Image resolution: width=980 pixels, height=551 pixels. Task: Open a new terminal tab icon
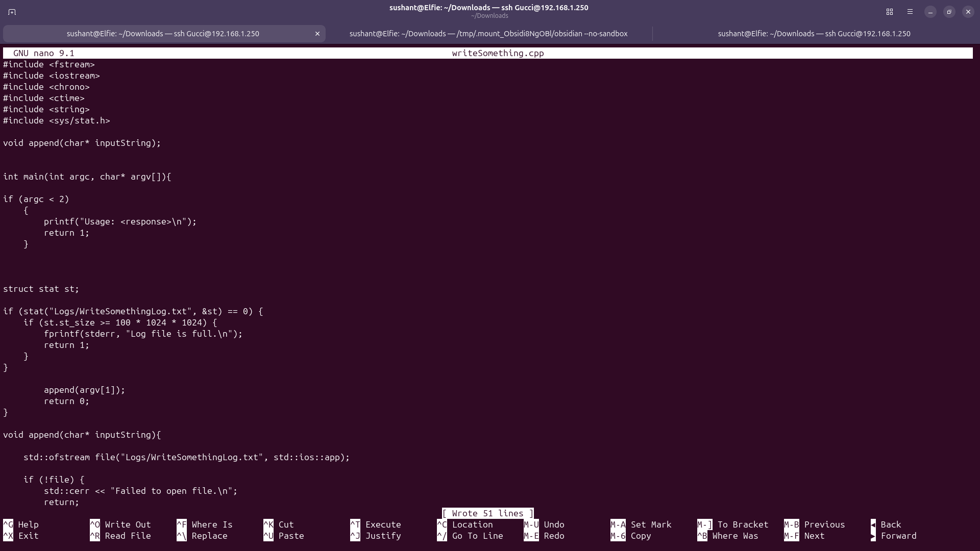pyautogui.click(x=12, y=12)
